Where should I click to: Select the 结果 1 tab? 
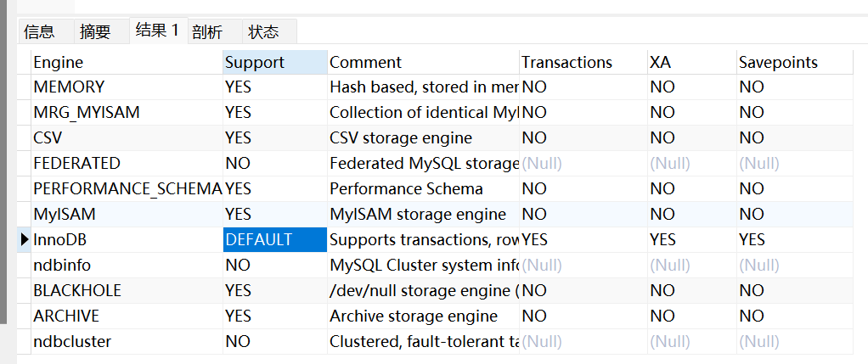pyautogui.click(x=157, y=31)
